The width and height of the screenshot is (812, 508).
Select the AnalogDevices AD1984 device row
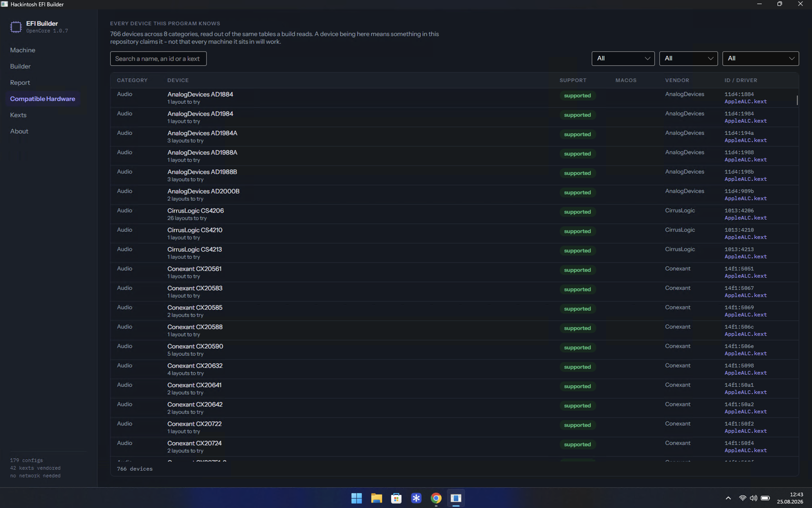[x=454, y=117]
